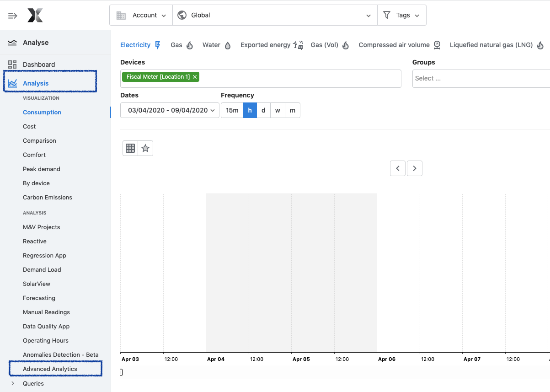This screenshot has width=550, height=392.
Task: Open Forecasting
Action: coord(39,298)
